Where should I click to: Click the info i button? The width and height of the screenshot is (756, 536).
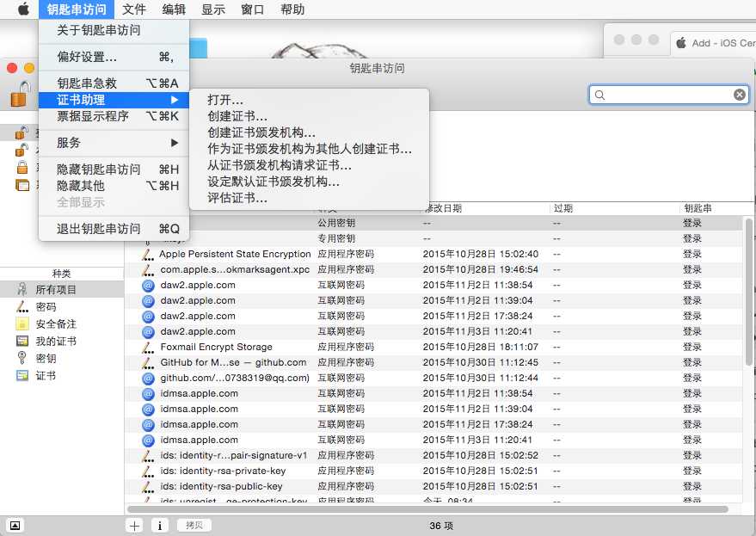(160, 526)
